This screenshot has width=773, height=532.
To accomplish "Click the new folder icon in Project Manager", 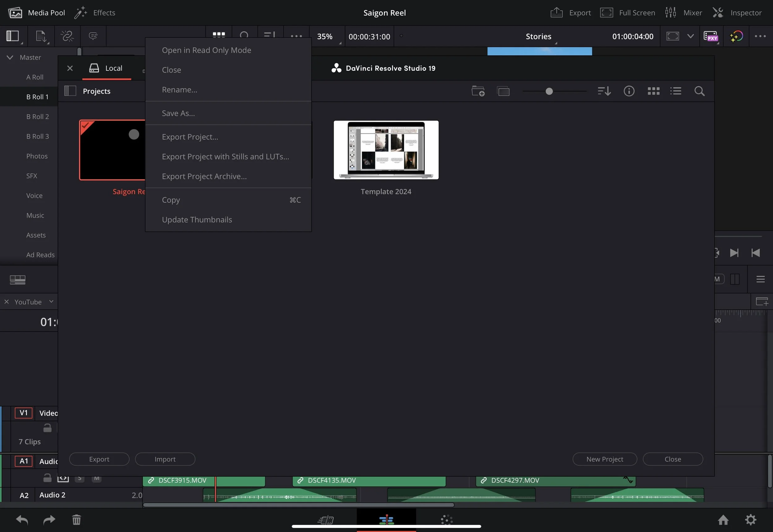I will [x=478, y=91].
